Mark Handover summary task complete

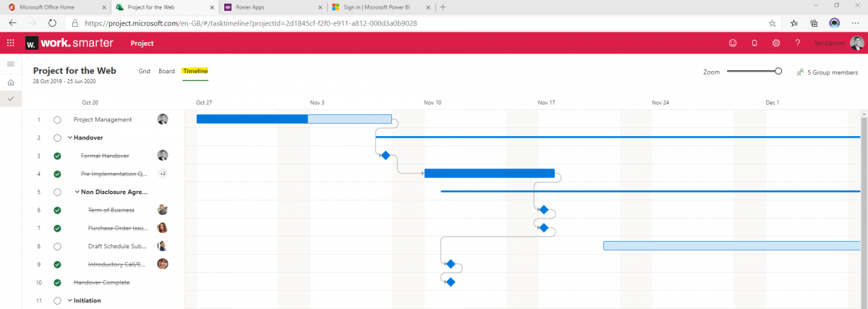57,137
